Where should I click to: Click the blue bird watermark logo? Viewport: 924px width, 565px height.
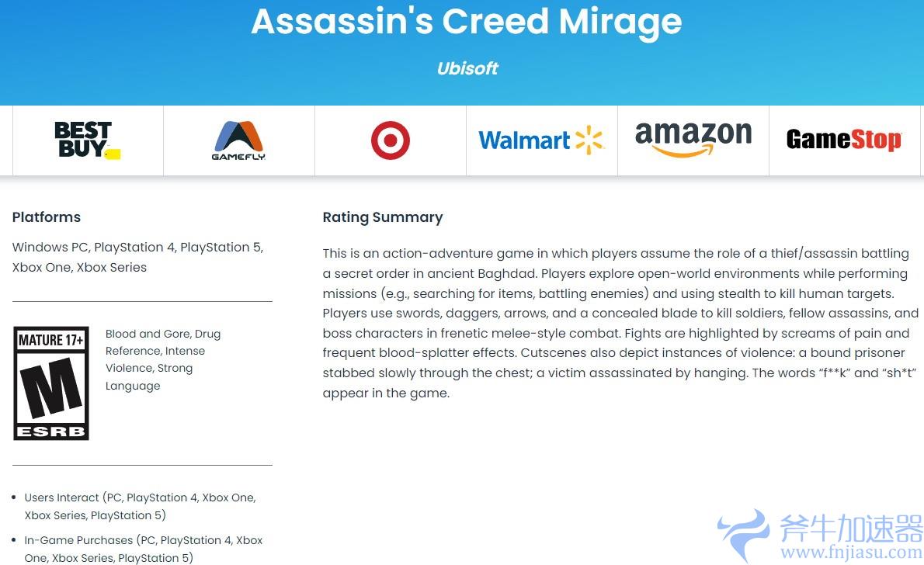745,534
